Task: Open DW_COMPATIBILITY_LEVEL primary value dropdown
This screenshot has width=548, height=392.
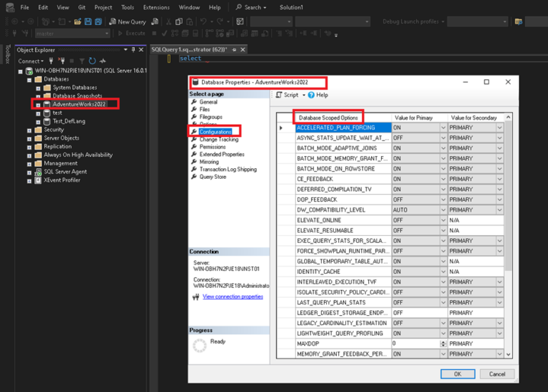Action: coord(442,210)
